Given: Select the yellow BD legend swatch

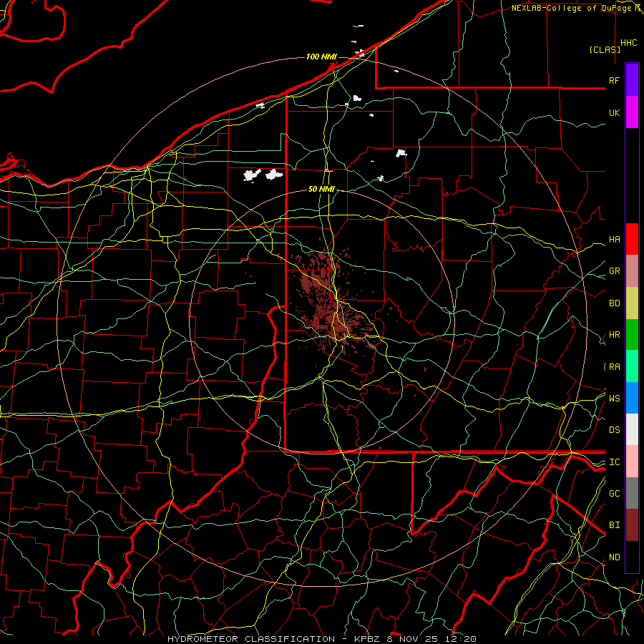Looking at the screenshot, I should coord(632,303).
